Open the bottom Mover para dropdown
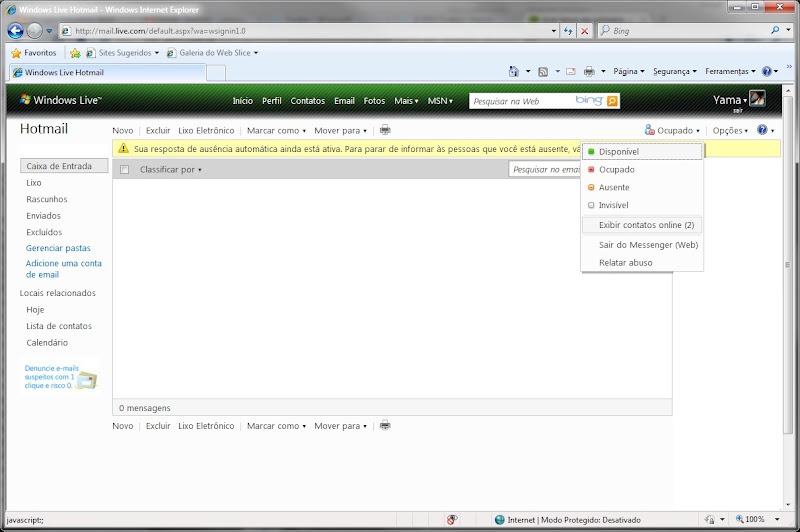Screen dimensions: 800x532 pyautogui.click(x=340, y=426)
